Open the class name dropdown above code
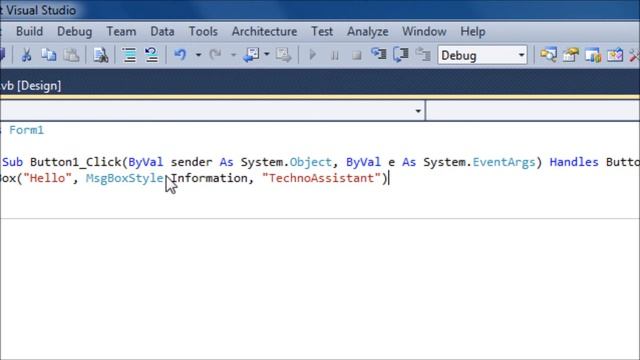 212,111
